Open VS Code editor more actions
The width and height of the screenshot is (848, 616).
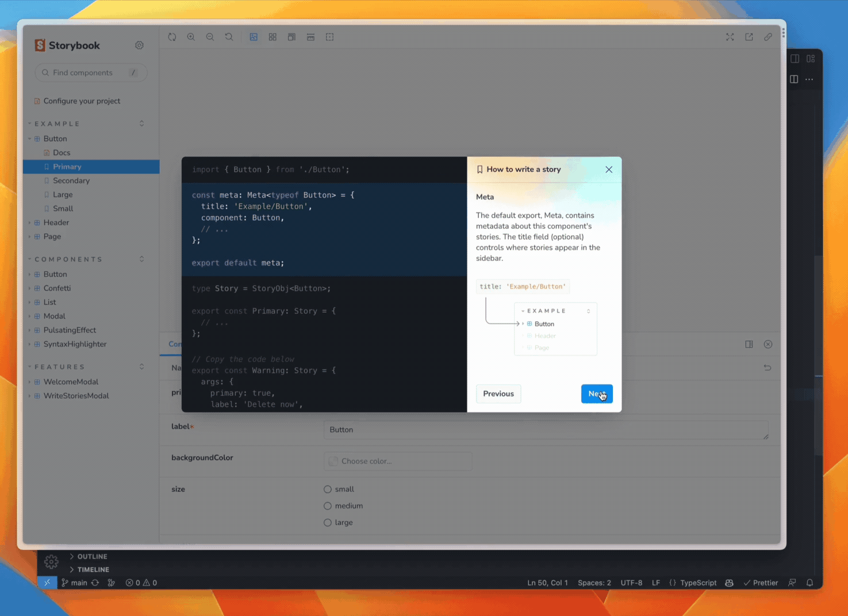809,79
